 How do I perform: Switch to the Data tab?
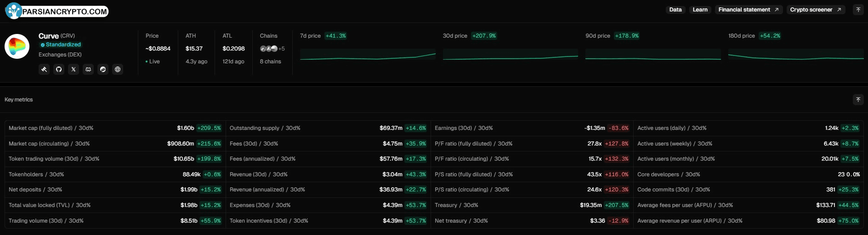click(675, 10)
